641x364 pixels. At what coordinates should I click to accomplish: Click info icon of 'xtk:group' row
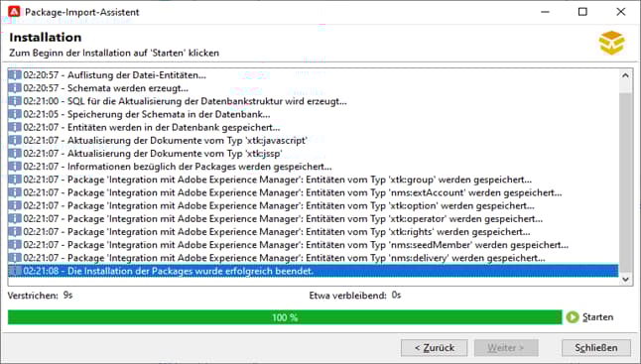pyautogui.click(x=15, y=180)
